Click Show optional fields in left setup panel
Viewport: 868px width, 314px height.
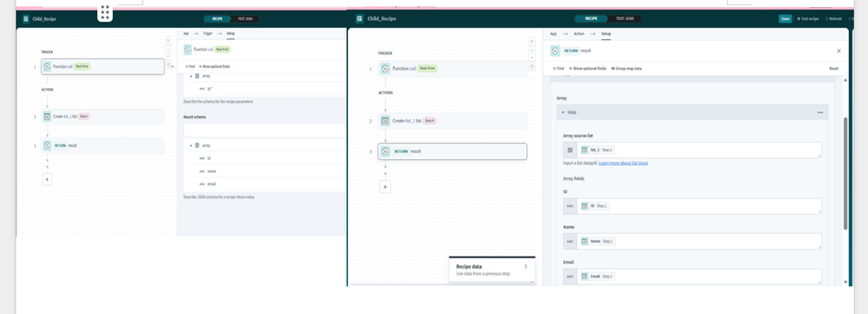click(214, 66)
